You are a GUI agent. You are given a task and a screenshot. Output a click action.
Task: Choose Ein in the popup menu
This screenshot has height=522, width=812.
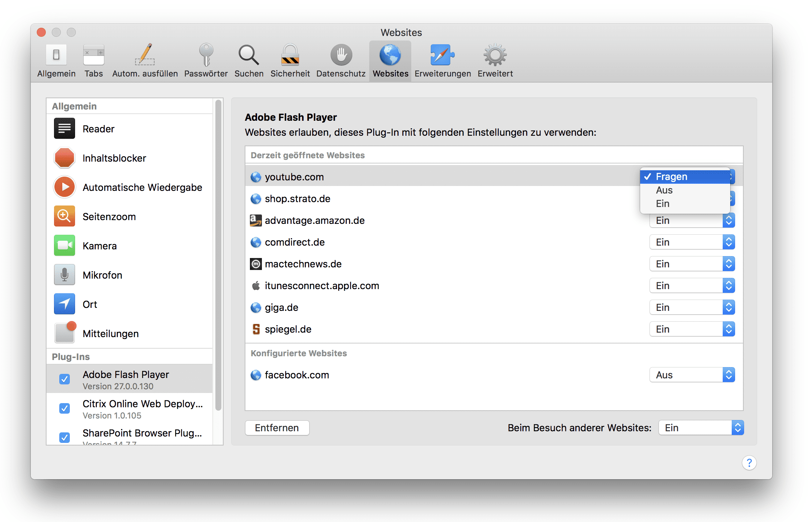click(x=685, y=204)
